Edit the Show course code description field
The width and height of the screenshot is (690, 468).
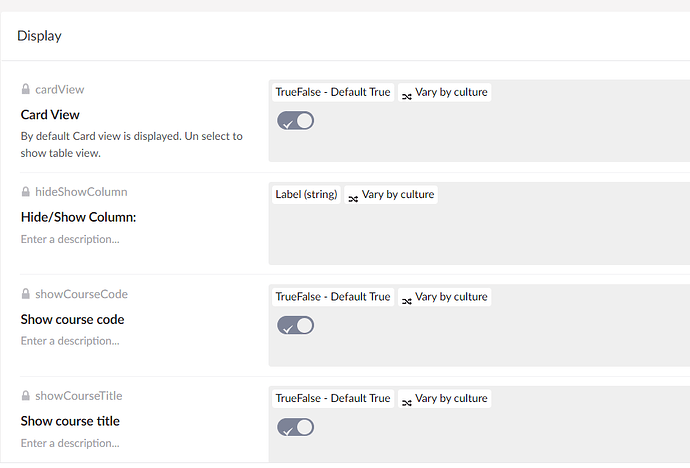click(x=70, y=341)
